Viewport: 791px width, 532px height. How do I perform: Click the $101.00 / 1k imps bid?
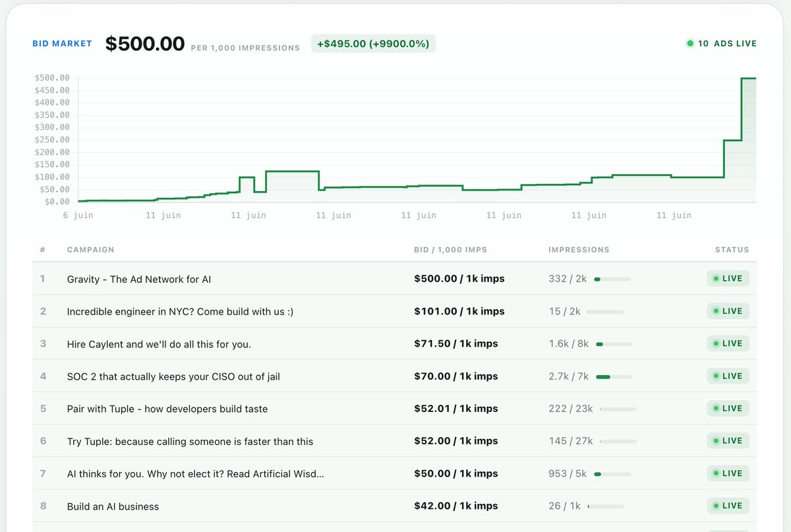459,311
